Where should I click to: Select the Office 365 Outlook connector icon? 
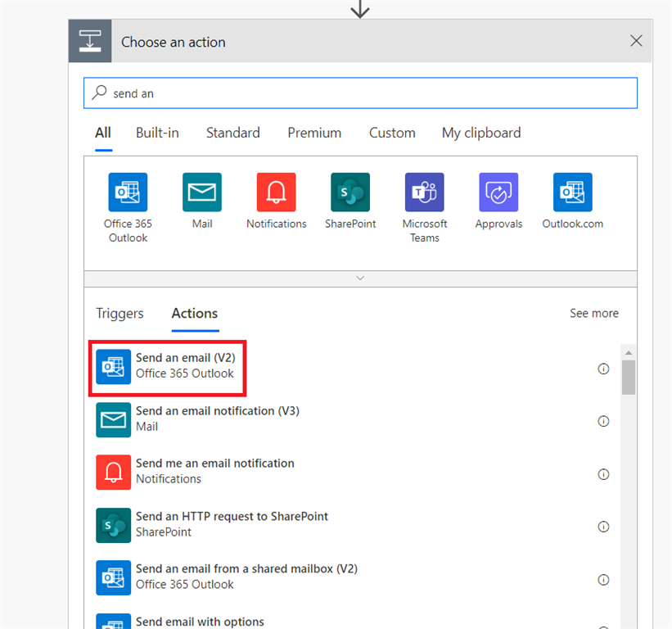(x=128, y=192)
